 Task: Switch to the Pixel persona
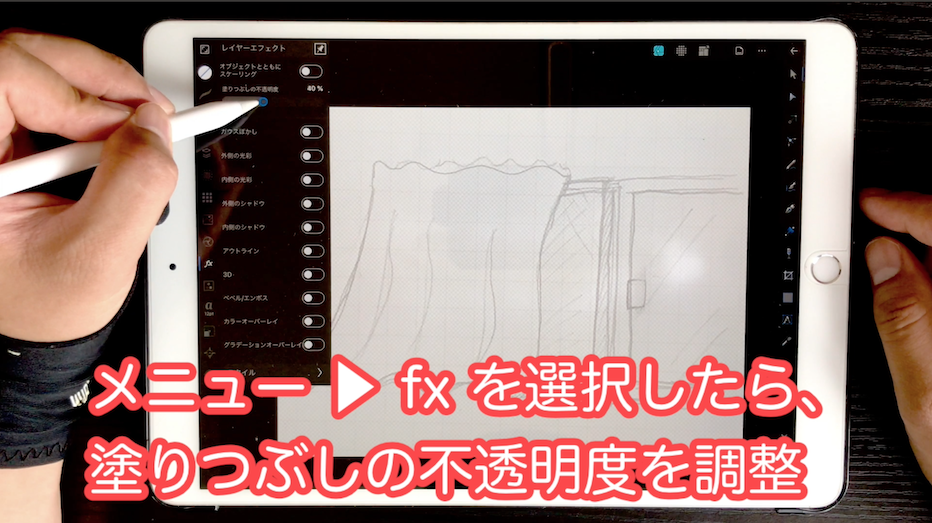(682, 50)
